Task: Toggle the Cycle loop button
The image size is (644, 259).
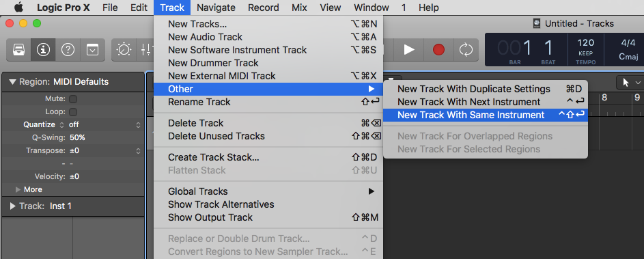Action: (466, 50)
